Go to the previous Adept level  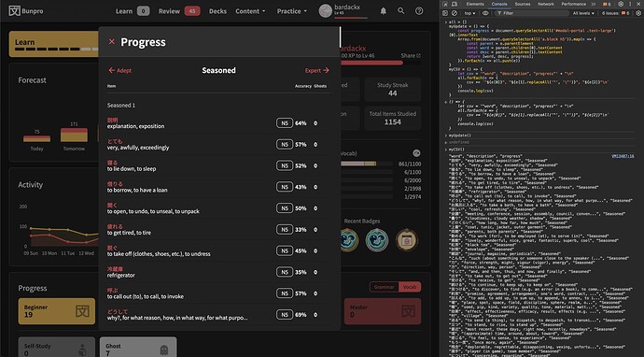(119, 70)
